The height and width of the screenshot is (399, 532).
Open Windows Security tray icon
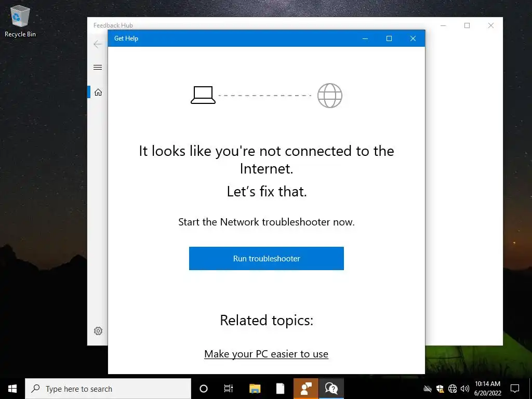click(x=440, y=389)
